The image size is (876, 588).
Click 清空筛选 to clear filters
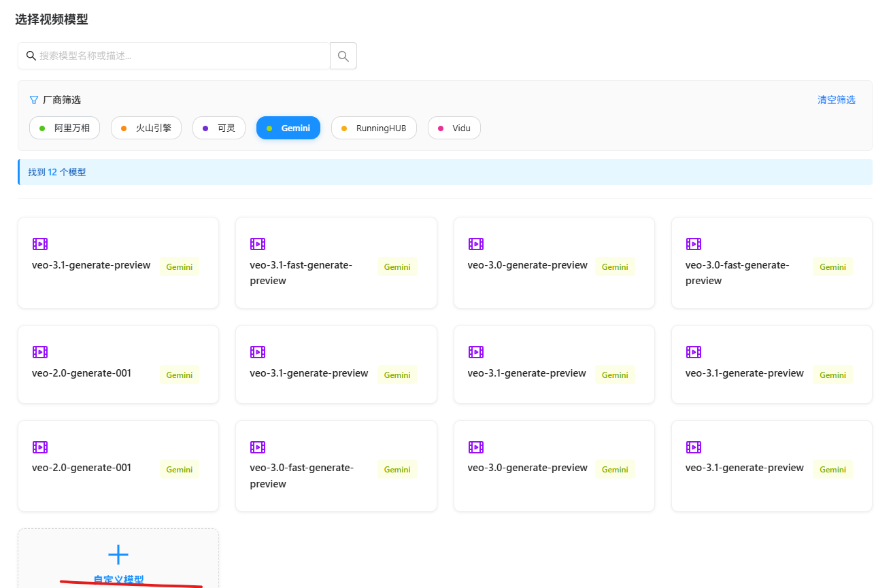click(x=836, y=100)
